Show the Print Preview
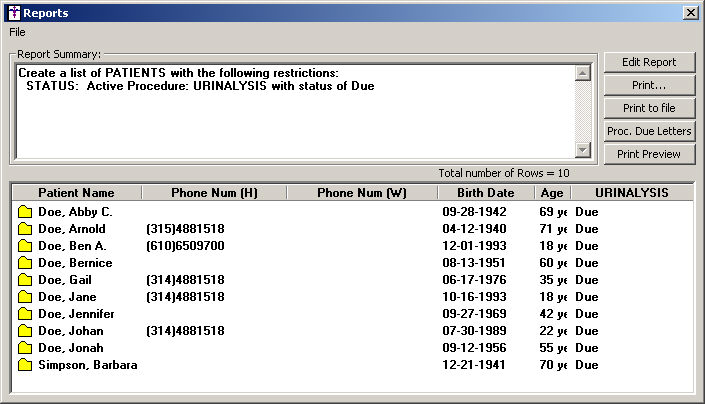The image size is (705, 404). 649,154
